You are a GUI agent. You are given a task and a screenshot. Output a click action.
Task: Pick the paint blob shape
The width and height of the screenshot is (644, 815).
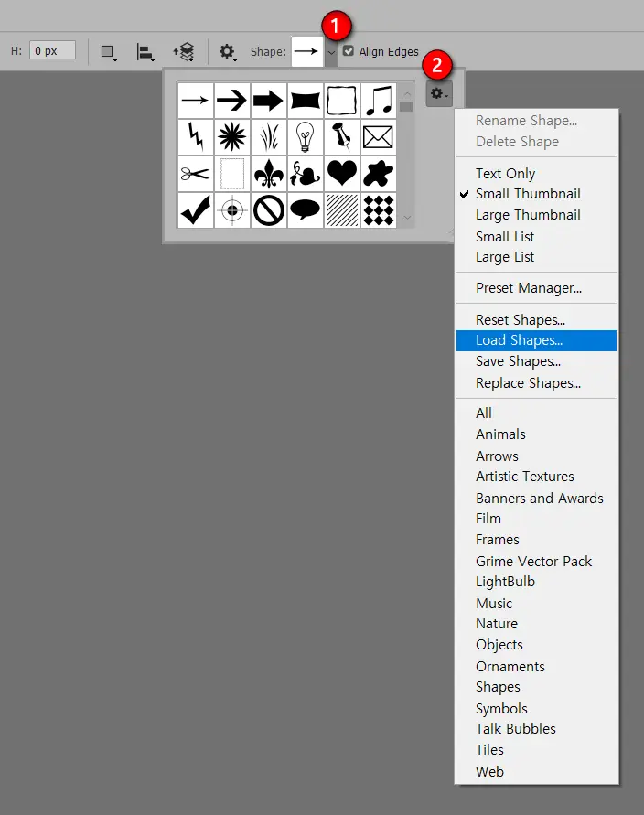click(x=379, y=174)
